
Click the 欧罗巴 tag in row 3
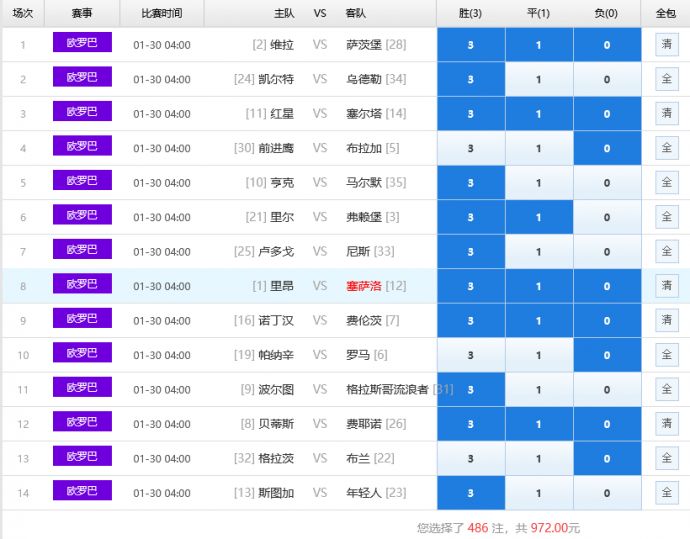click(x=82, y=113)
